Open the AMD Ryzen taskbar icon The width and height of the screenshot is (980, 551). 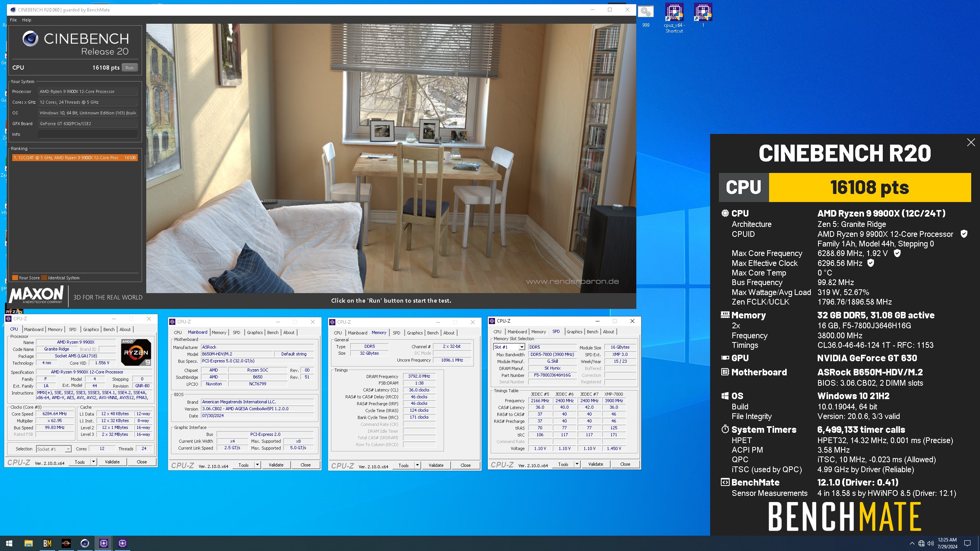66,543
